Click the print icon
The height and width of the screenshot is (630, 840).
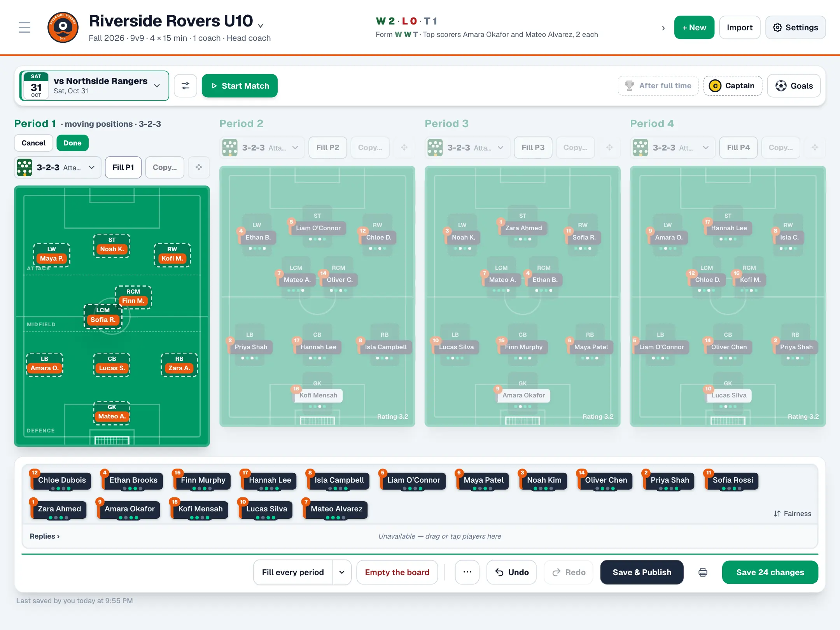pyautogui.click(x=703, y=572)
